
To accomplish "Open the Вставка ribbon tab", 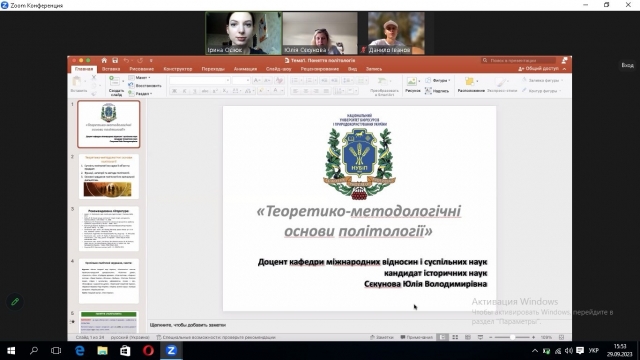I will click(111, 69).
